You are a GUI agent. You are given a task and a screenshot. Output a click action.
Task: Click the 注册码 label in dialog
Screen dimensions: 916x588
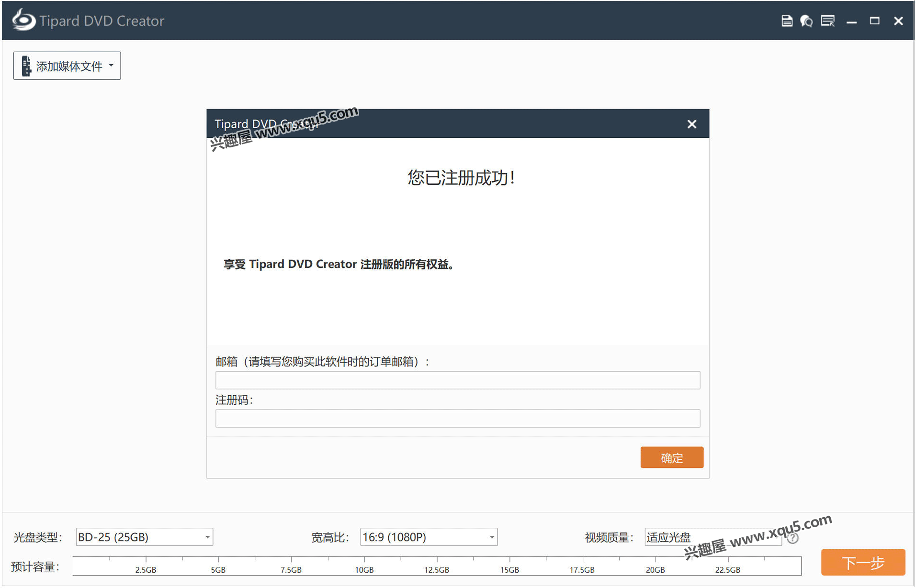[234, 400]
